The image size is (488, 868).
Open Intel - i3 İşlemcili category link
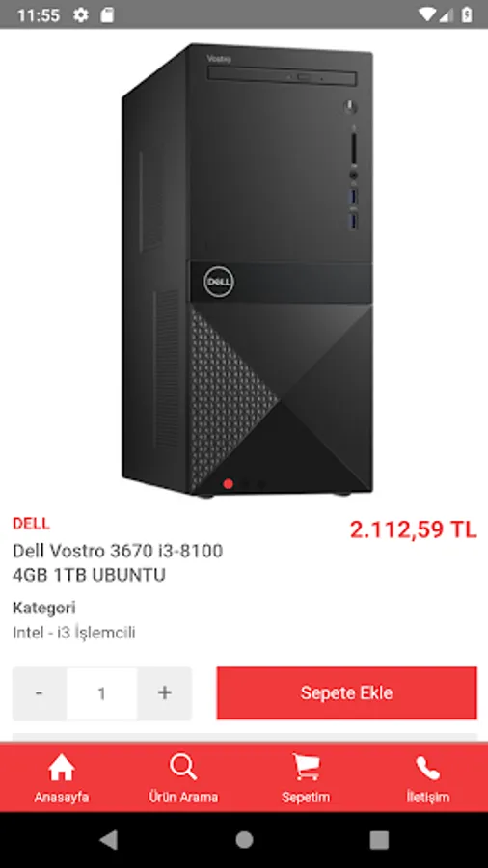pyautogui.click(x=73, y=632)
